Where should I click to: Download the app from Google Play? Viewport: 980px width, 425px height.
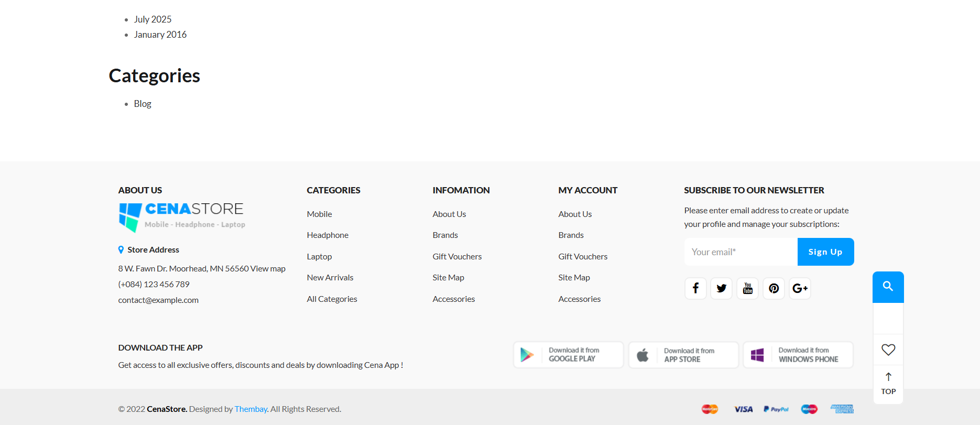pos(568,355)
